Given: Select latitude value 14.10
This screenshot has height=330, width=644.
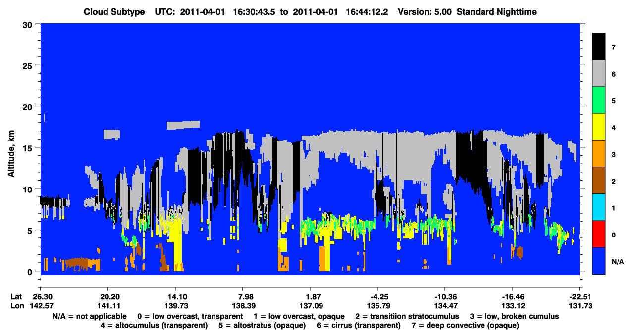Looking at the screenshot, I should click(x=175, y=297).
